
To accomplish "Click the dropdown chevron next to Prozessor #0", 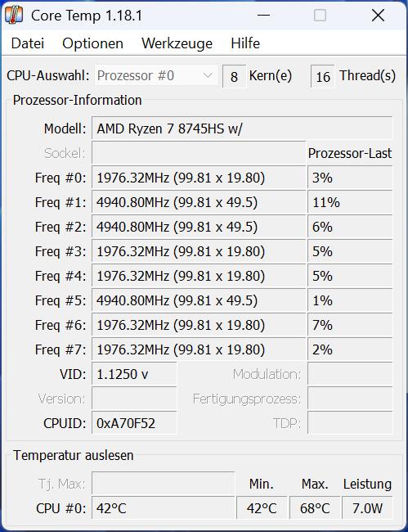I will tap(208, 75).
